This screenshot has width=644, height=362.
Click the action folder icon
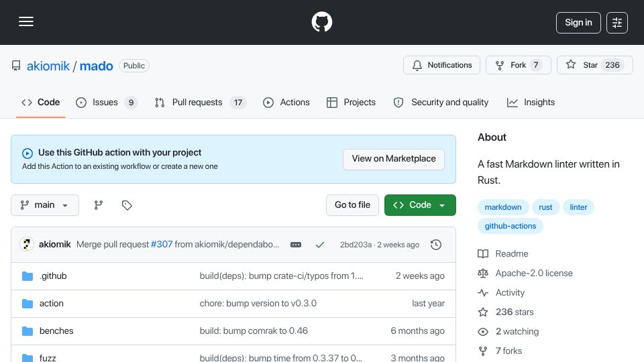(28, 304)
